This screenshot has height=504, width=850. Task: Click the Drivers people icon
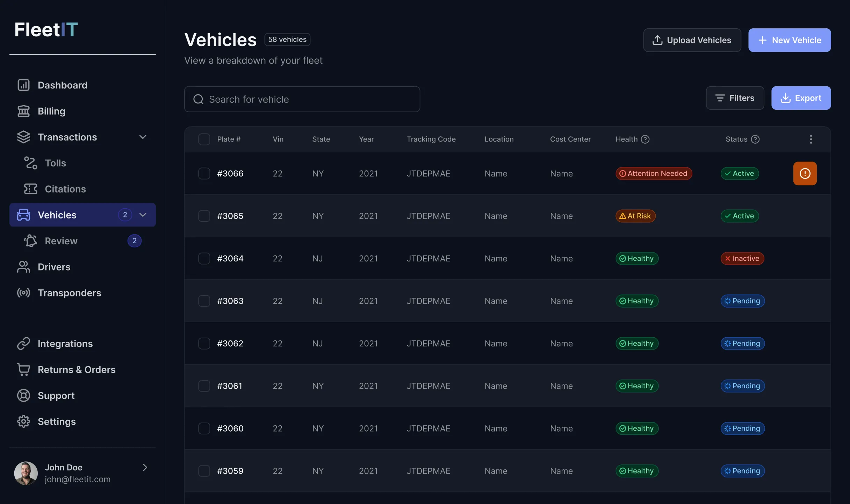pyautogui.click(x=23, y=267)
